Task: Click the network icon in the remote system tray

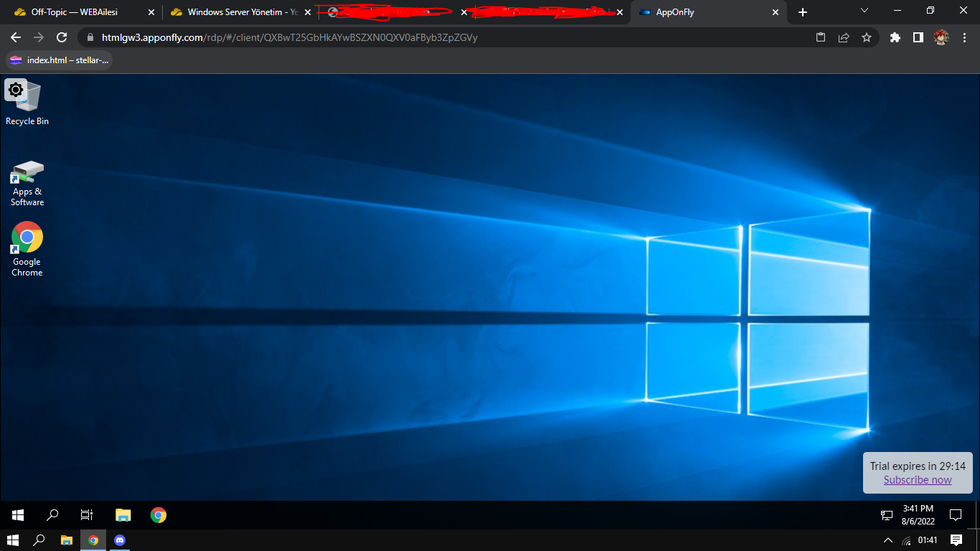Action: pyautogui.click(x=887, y=515)
